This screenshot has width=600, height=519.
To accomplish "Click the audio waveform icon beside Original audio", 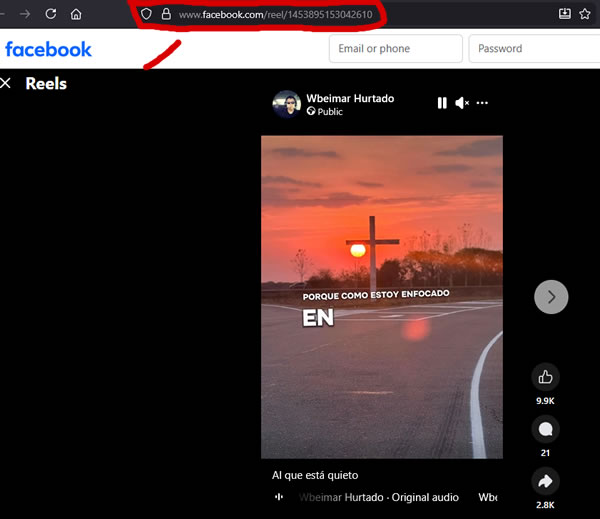I will [279, 497].
